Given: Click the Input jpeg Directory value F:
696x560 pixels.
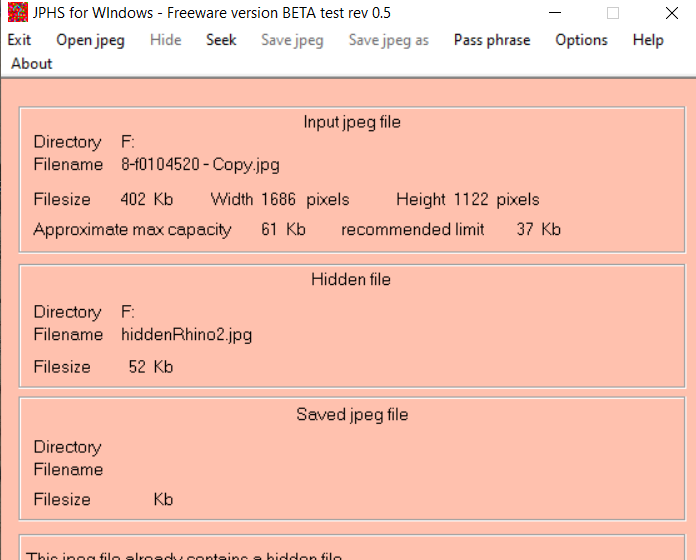Looking at the screenshot, I should tap(128, 142).
